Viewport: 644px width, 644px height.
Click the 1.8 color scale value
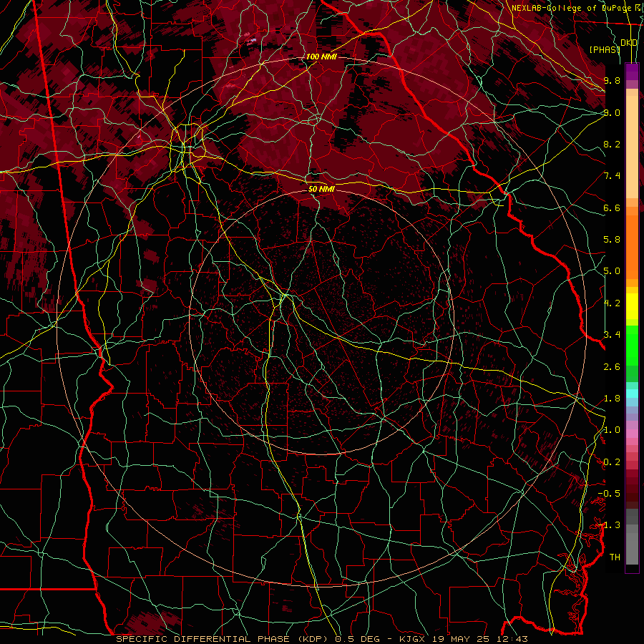tap(612, 399)
